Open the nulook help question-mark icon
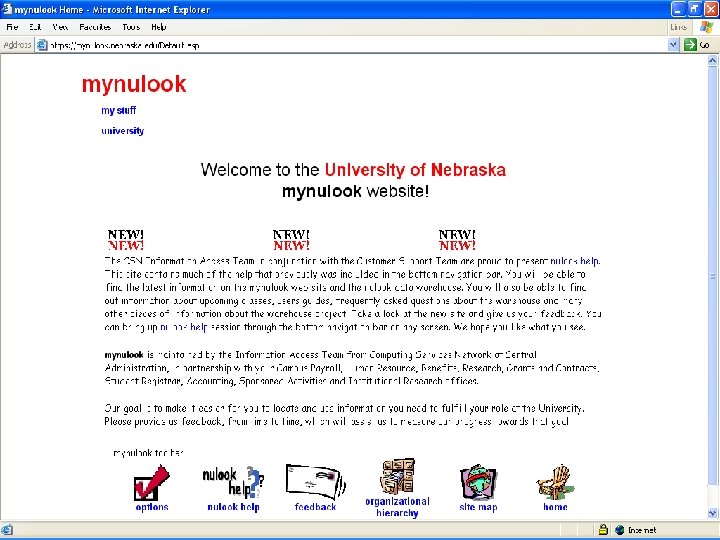This screenshot has height=540, width=720. (x=233, y=482)
